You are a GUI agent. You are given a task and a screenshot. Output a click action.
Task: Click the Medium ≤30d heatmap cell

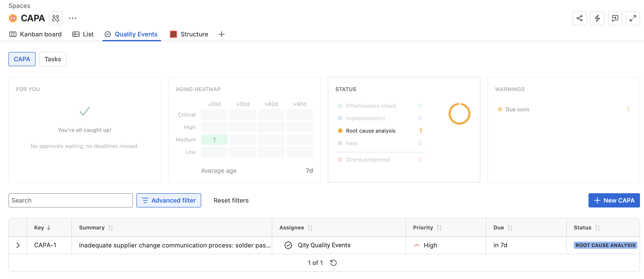214,139
